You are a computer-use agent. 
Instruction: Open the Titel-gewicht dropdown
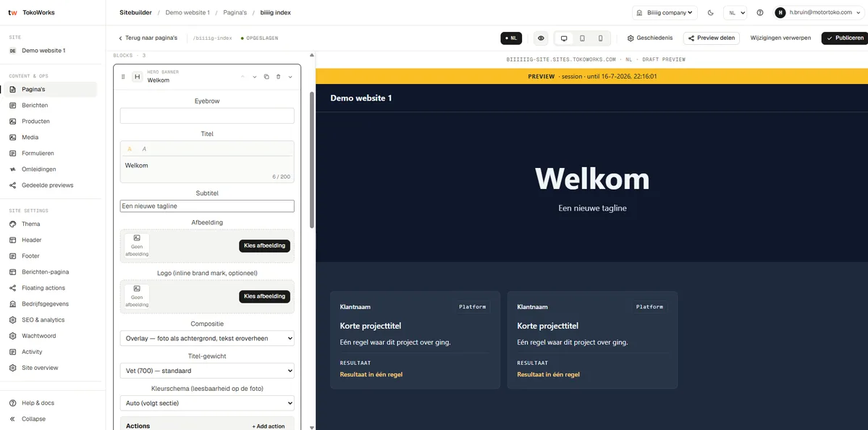pyautogui.click(x=207, y=371)
